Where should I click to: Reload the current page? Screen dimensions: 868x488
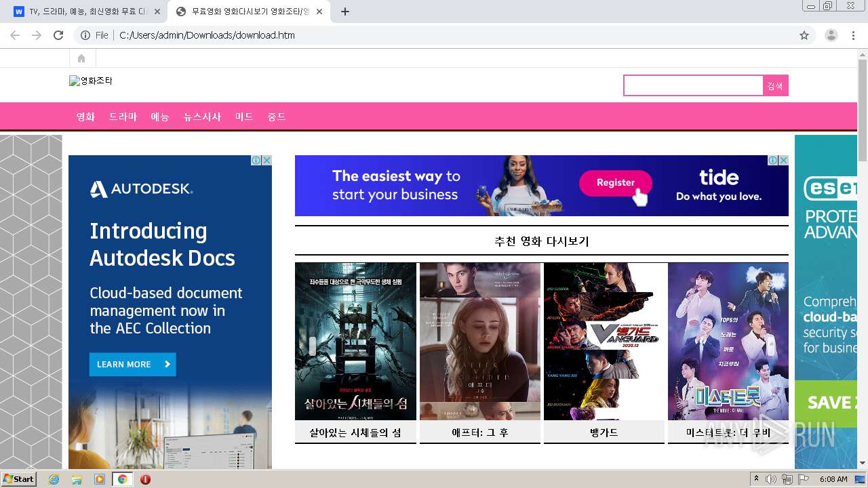(x=58, y=35)
